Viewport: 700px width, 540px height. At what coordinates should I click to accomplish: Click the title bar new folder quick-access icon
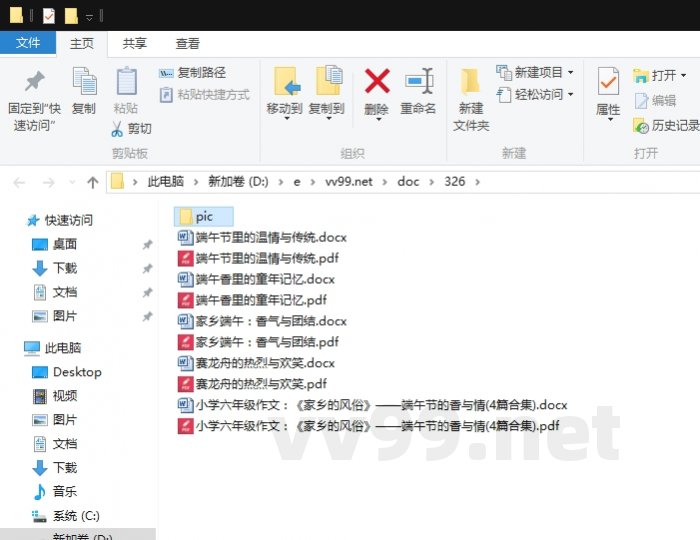[71, 17]
